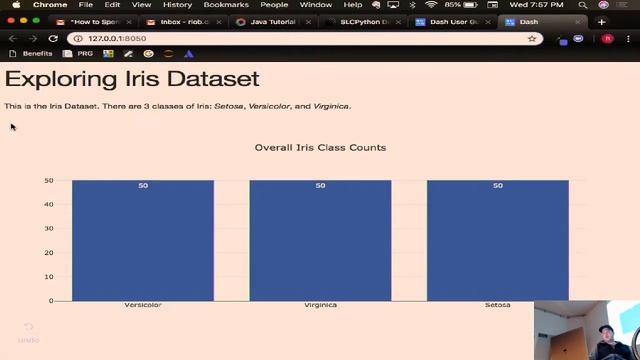640x360 pixels.
Task: Switch to the Inbox tab
Action: (x=184, y=22)
